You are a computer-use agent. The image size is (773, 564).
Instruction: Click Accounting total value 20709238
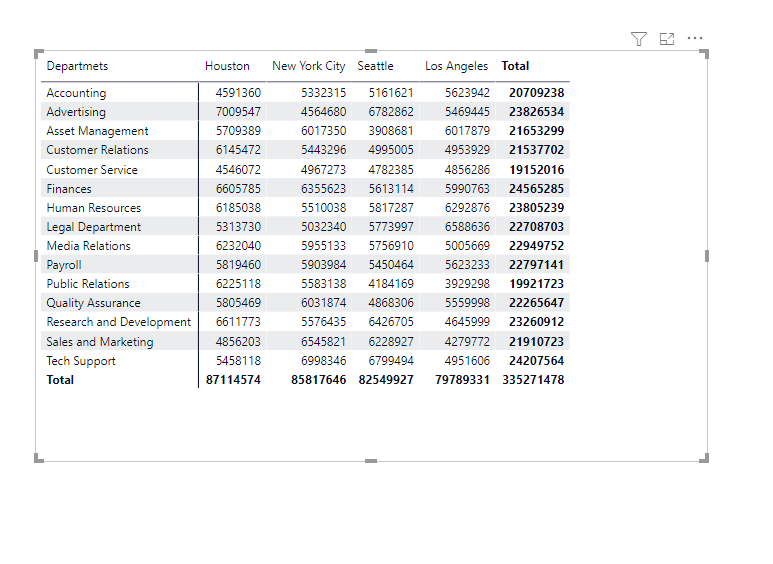(536, 93)
